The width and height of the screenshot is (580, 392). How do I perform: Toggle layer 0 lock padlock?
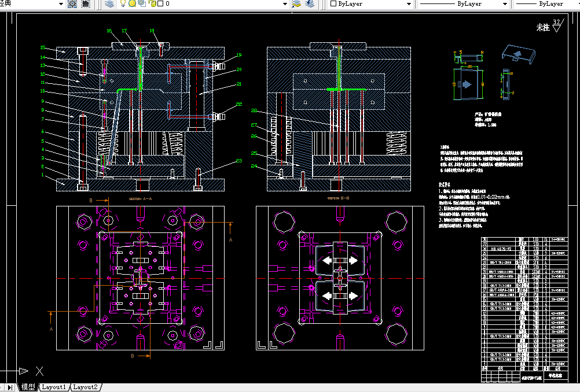(152, 3)
